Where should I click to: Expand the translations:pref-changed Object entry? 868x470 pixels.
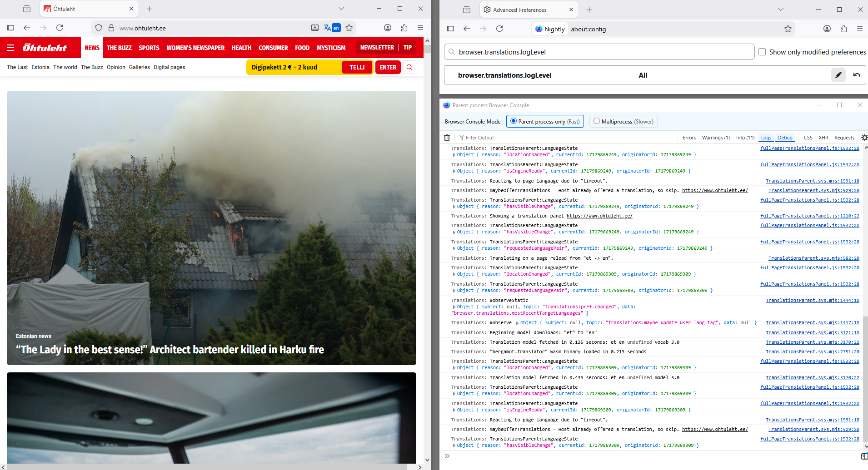click(454, 307)
